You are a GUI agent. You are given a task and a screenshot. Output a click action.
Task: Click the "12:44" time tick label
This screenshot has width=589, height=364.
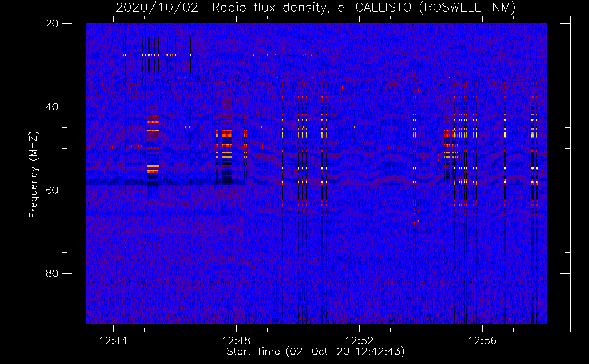click(113, 341)
